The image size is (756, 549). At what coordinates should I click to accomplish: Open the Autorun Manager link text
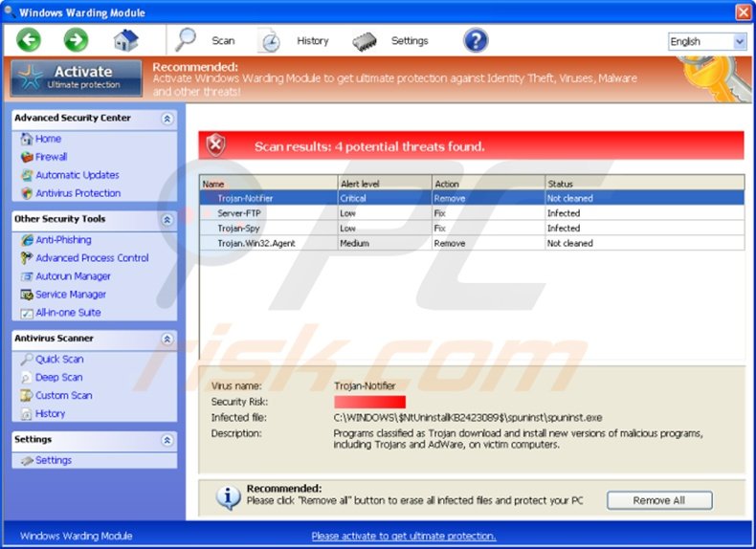coord(73,276)
